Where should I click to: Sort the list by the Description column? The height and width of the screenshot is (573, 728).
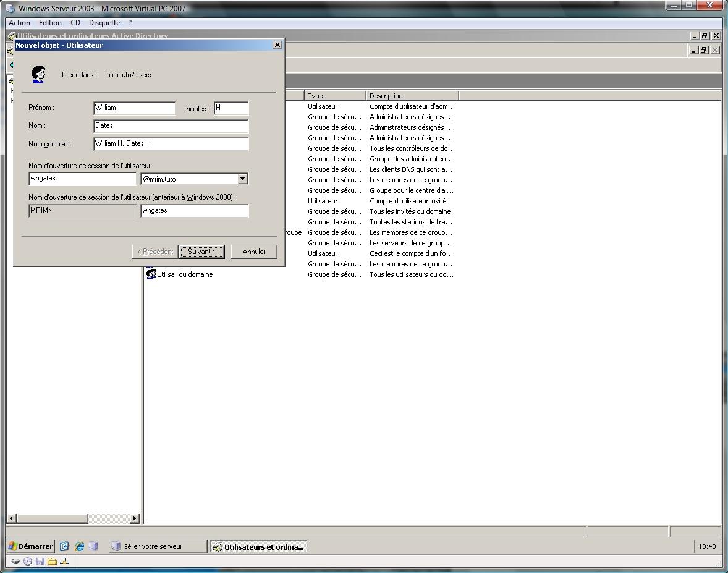click(x=412, y=96)
